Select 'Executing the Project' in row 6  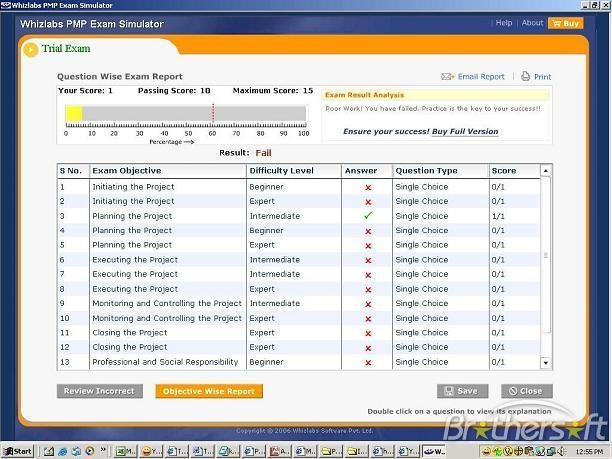click(135, 260)
